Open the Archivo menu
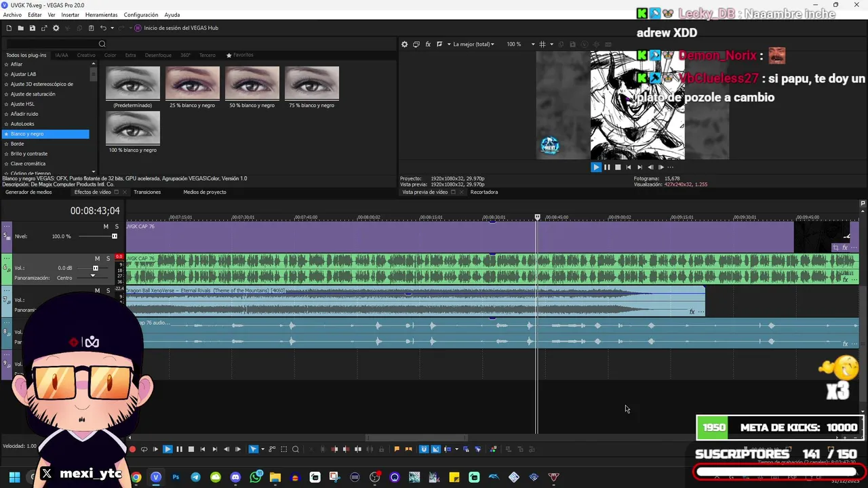Image resolution: width=868 pixels, height=488 pixels. point(12,15)
